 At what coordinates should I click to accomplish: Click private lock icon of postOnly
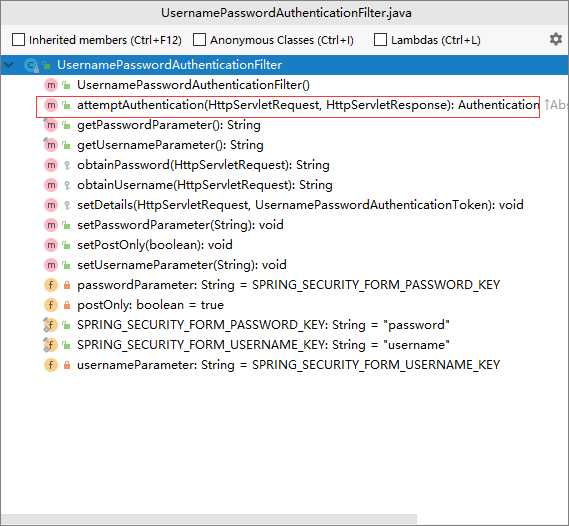click(66, 305)
